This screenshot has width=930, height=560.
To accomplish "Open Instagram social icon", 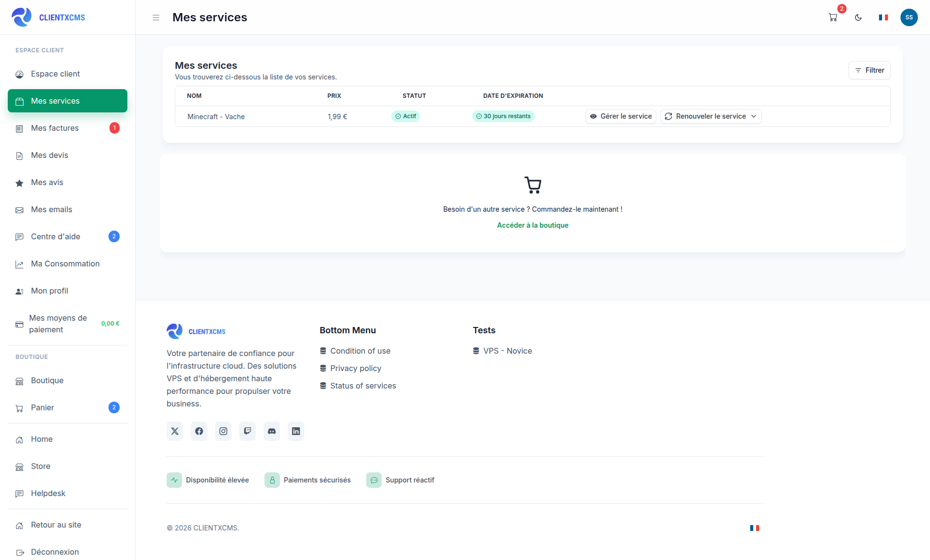I will coord(223,431).
